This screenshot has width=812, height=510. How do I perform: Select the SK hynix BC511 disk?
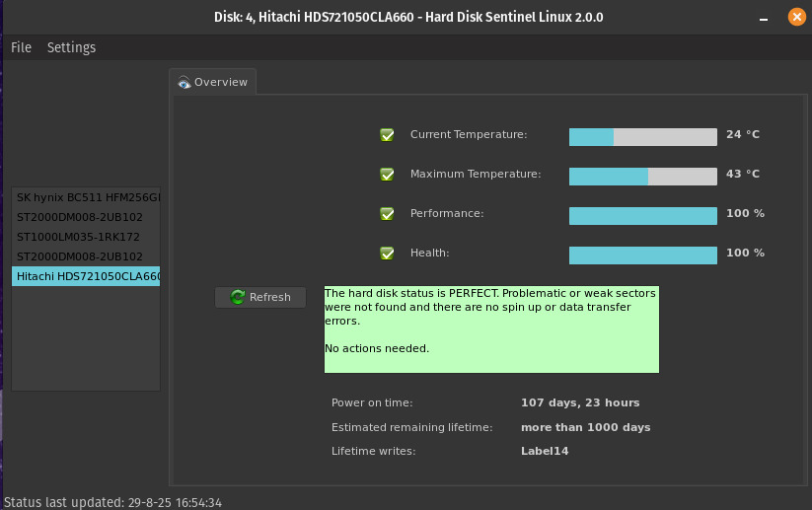point(87,197)
